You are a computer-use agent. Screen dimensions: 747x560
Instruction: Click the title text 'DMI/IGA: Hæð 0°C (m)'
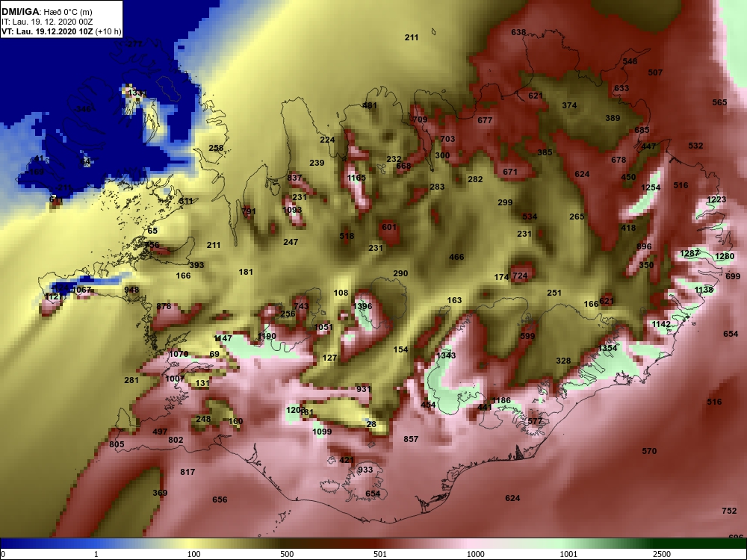pyautogui.click(x=46, y=12)
